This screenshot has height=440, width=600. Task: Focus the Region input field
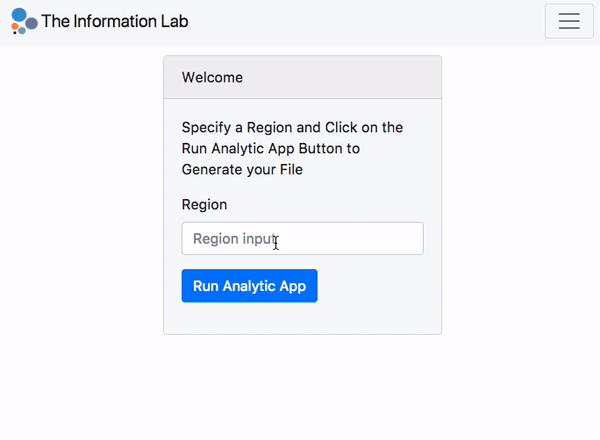[x=302, y=239]
